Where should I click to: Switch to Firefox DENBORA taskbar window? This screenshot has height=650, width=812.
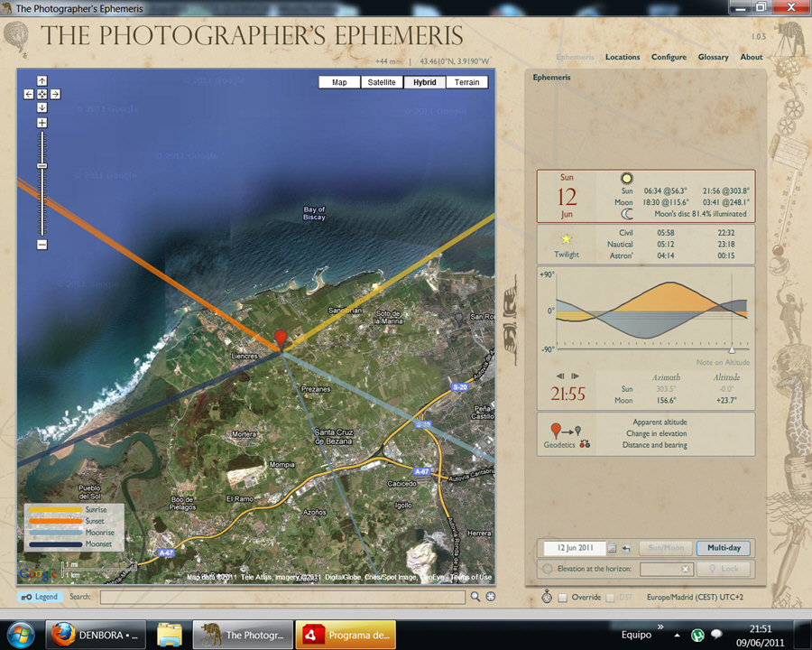[96, 635]
